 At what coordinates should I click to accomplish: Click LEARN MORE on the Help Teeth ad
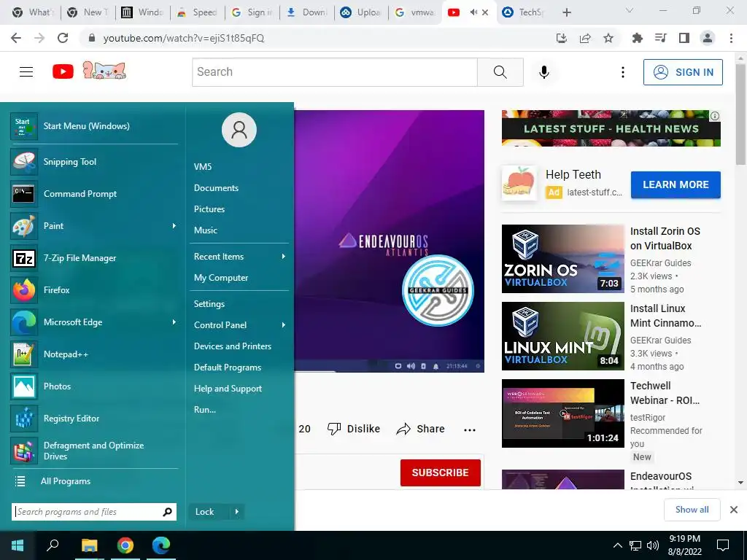click(676, 184)
